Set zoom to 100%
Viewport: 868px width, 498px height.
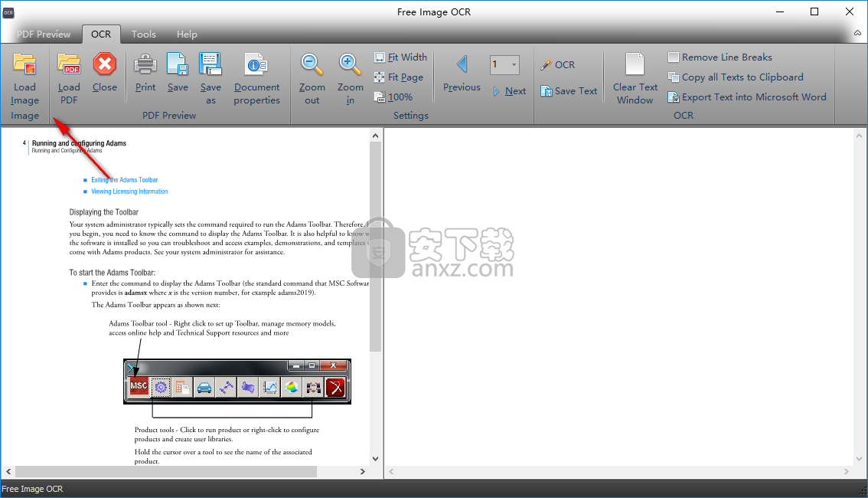pyautogui.click(x=393, y=97)
